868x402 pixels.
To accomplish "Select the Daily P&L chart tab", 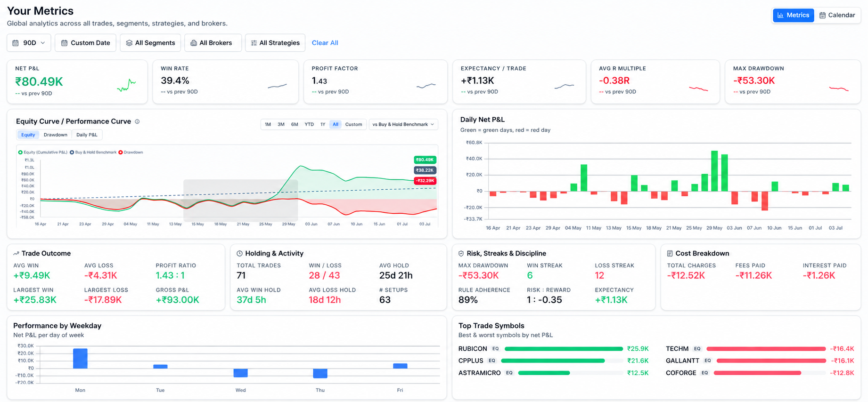I will pos(87,135).
